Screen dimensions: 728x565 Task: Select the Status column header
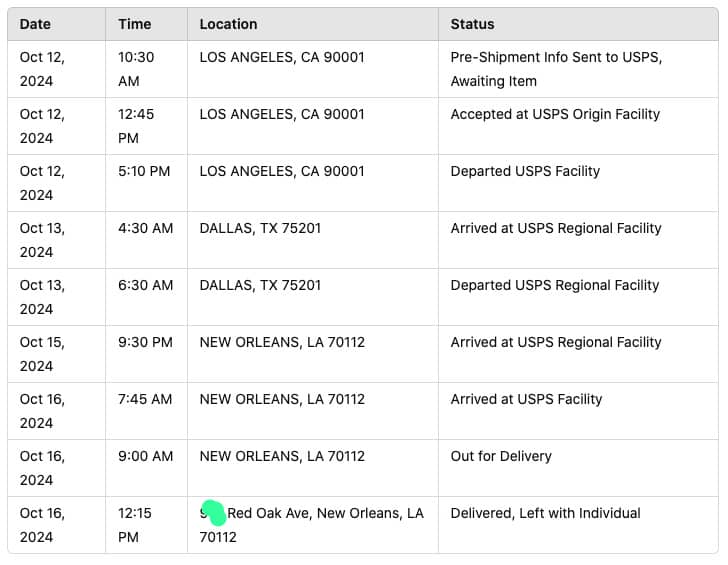click(472, 24)
